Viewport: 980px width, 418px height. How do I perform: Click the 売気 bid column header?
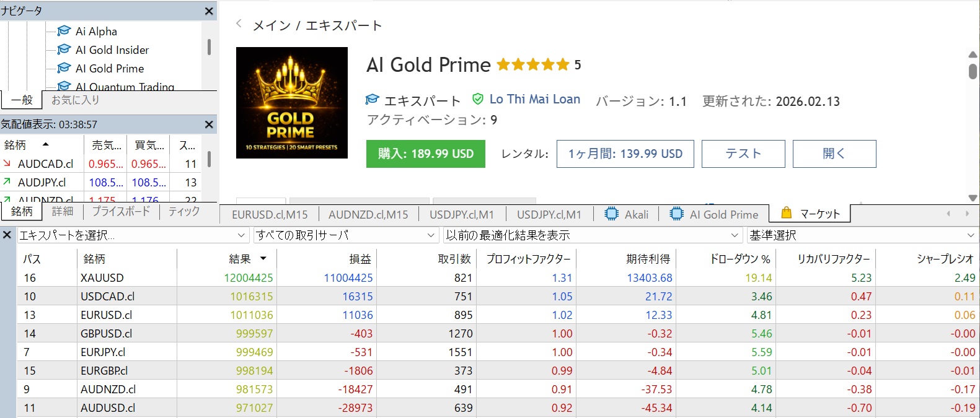tap(106, 145)
